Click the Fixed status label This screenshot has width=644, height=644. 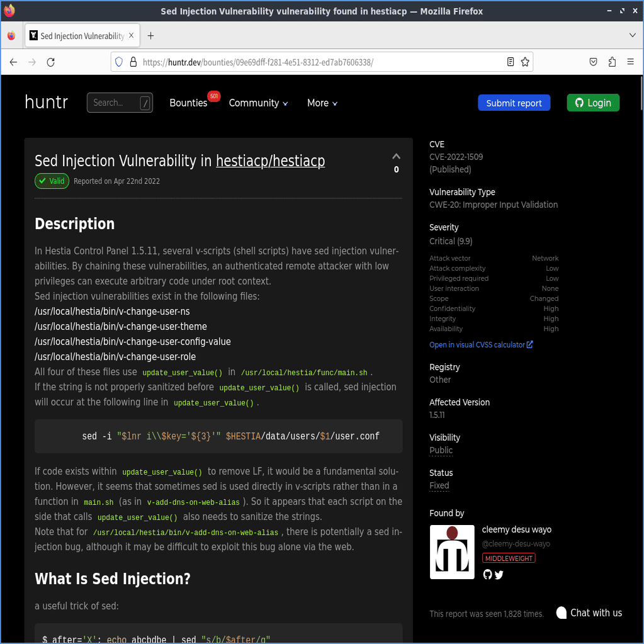pyautogui.click(x=439, y=485)
